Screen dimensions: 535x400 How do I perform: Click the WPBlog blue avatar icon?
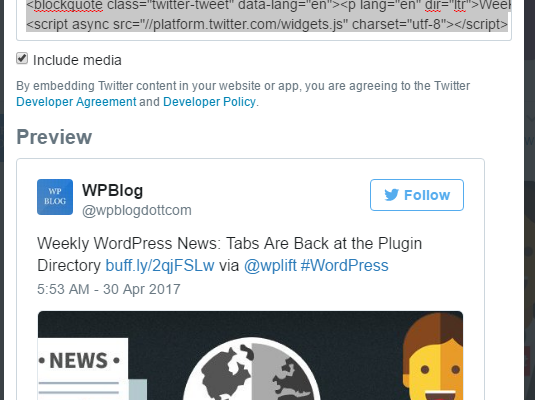tap(55, 197)
